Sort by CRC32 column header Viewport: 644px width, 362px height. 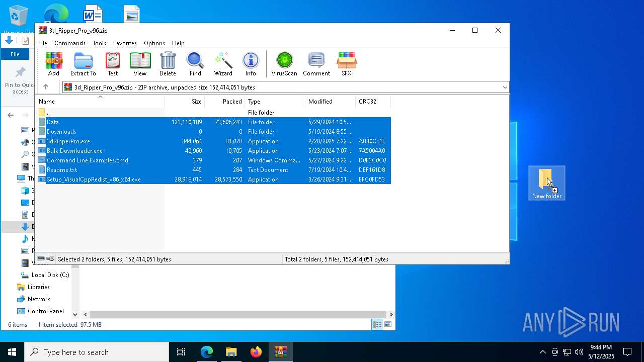tap(373, 102)
